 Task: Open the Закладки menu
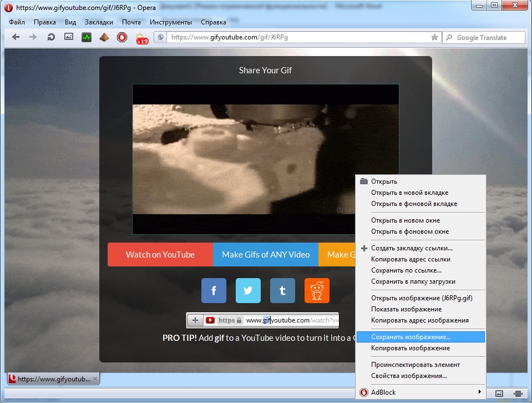tap(99, 22)
